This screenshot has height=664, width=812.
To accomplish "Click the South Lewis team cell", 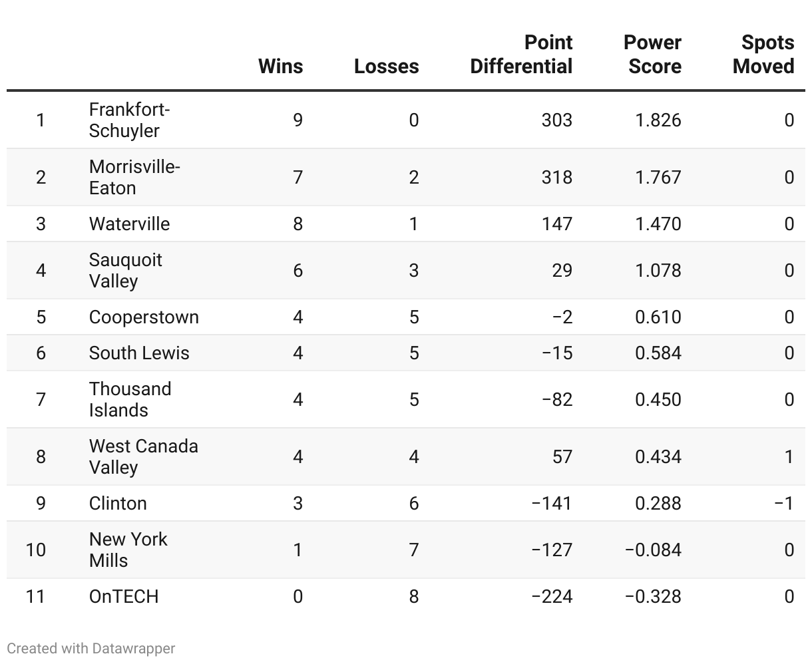I will coord(139,353).
